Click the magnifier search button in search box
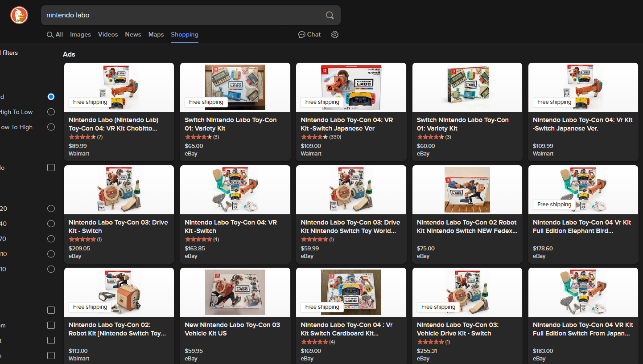643x364 pixels. coord(330,15)
